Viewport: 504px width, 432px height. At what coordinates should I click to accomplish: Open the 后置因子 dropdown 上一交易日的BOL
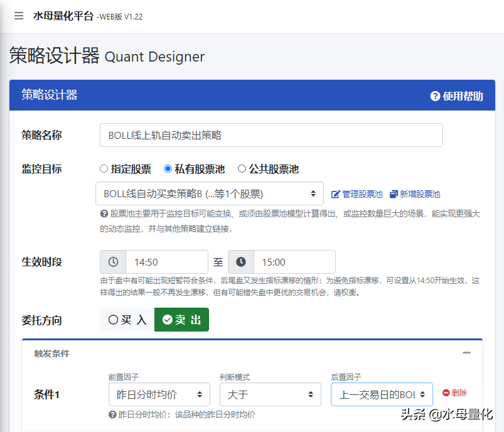(382, 394)
